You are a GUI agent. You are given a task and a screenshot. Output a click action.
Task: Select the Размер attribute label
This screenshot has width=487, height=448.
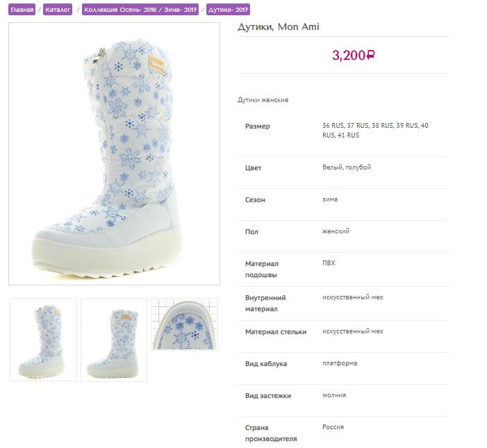coord(258,126)
